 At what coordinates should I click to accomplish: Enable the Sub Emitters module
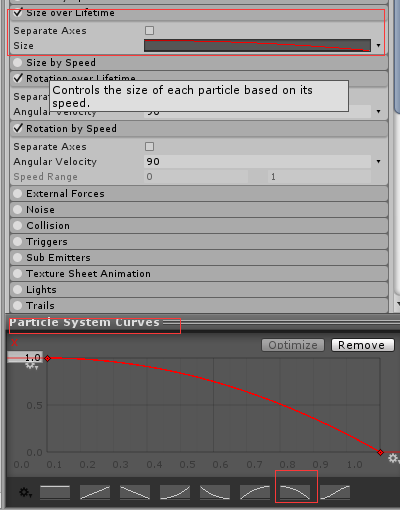tap(17, 257)
